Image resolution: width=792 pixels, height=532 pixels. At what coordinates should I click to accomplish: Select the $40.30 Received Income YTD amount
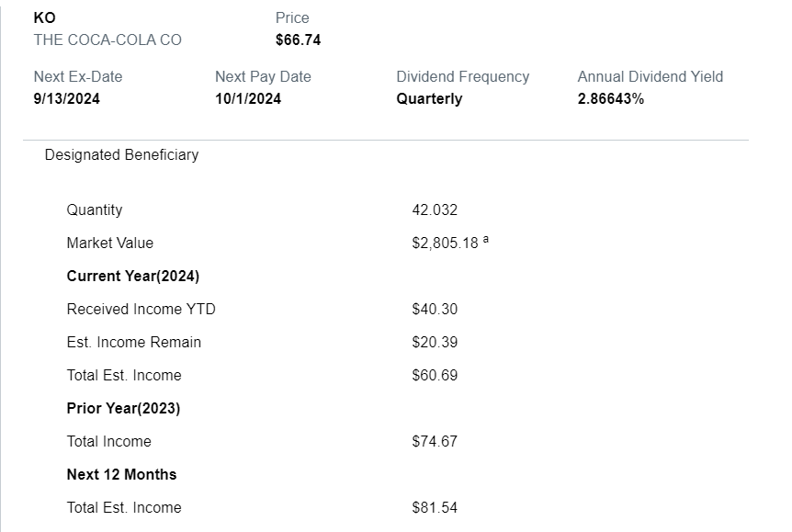coord(435,309)
